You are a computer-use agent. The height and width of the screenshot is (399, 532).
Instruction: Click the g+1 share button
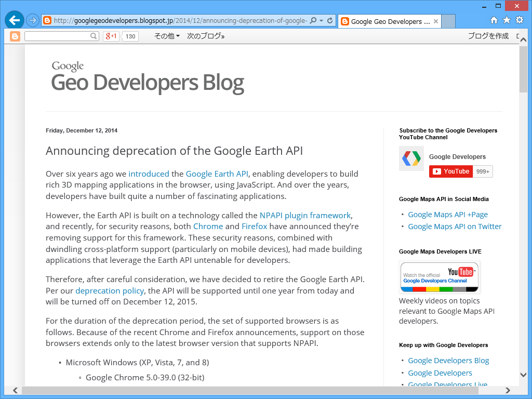pos(110,36)
